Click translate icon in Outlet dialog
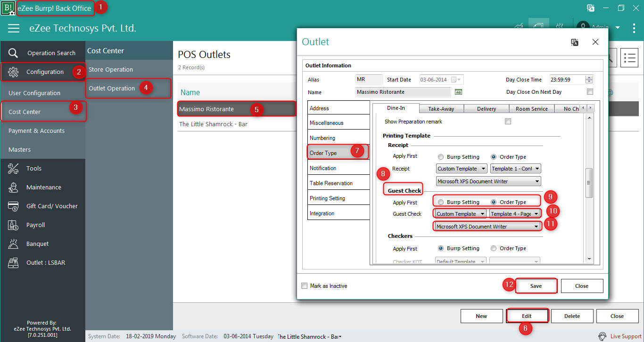 (575, 42)
